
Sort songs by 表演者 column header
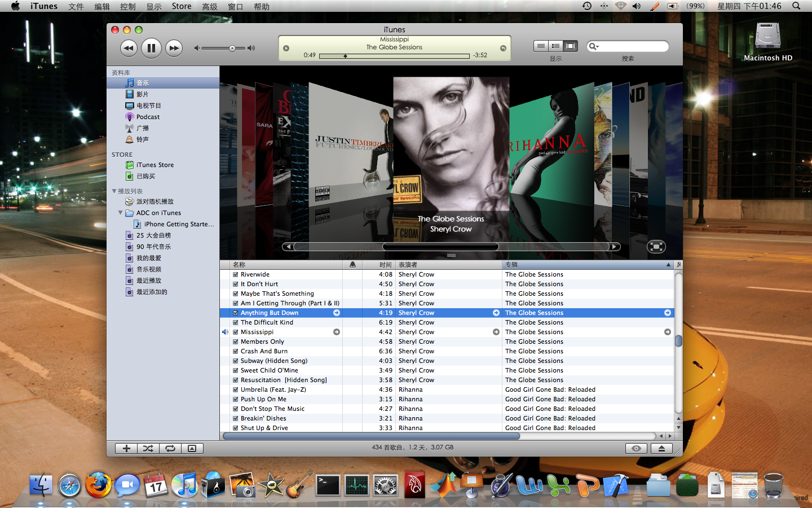(x=449, y=265)
